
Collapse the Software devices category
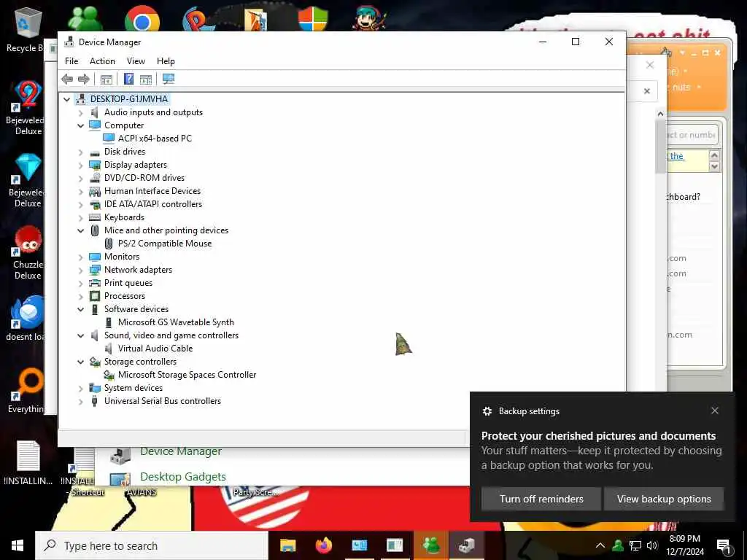(80, 309)
